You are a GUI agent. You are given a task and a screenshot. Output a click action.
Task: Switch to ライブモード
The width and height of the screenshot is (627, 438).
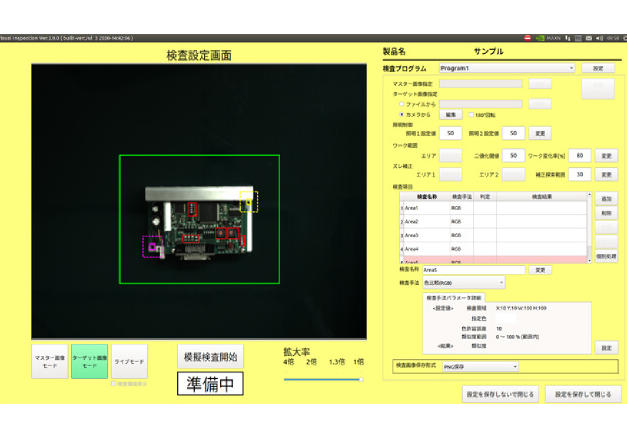point(129,361)
